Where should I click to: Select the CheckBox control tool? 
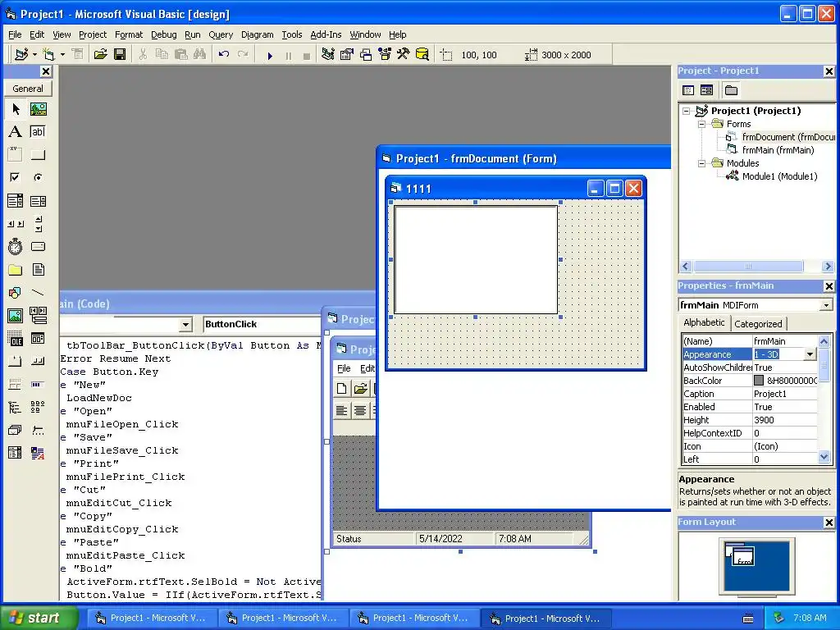16,177
